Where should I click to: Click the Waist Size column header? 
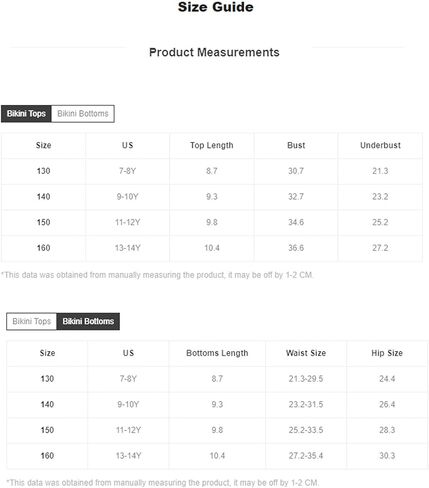(306, 353)
